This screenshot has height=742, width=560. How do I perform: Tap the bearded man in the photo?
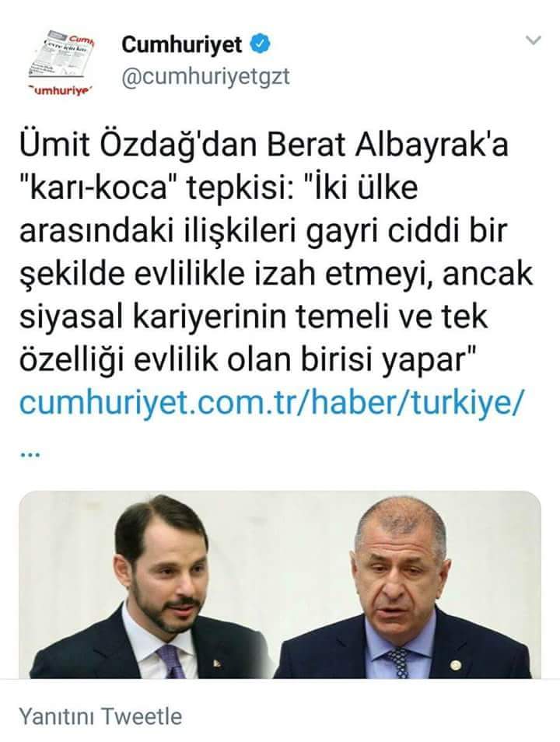(x=161, y=586)
